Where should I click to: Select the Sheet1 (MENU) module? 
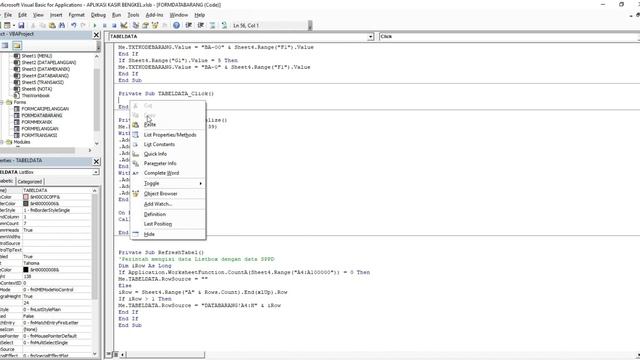point(37,56)
